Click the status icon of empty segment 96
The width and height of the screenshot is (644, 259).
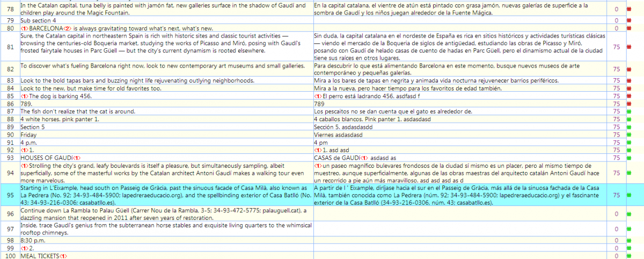629,214
